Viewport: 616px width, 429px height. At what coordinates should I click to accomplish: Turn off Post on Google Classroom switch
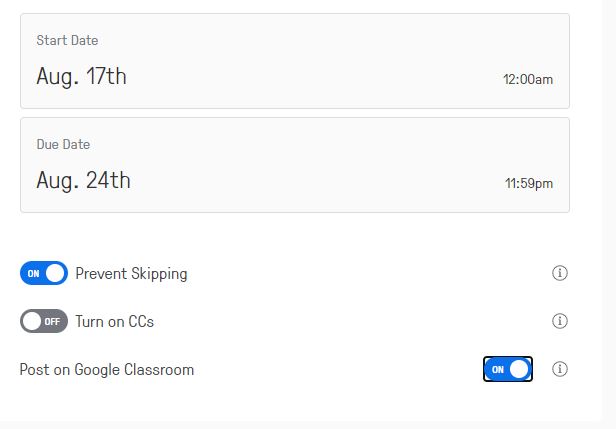coord(508,369)
